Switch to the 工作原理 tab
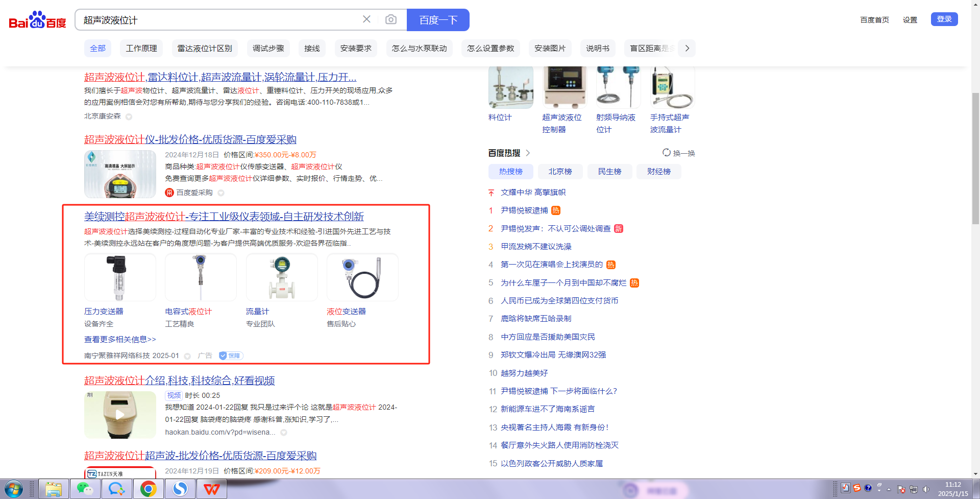This screenshot has height=499, width=980. (141, 48)
